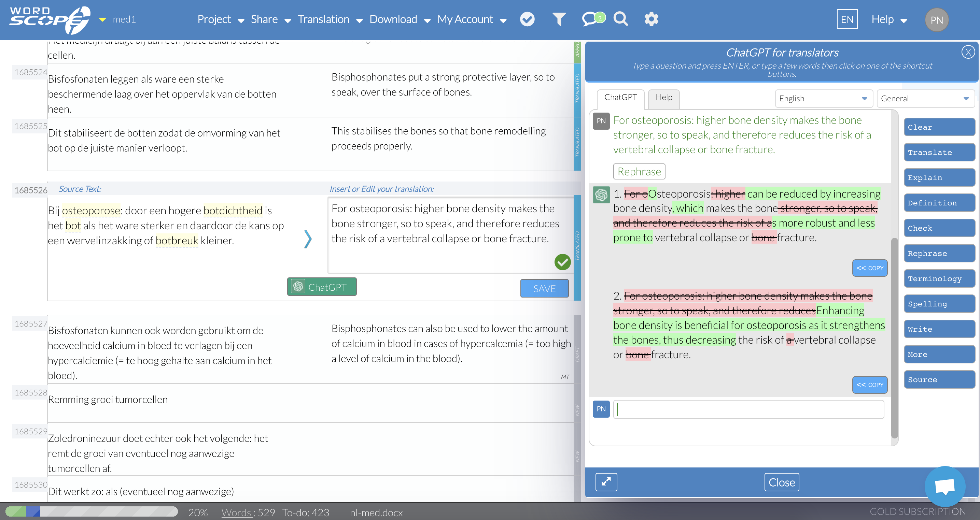The height and width of the screenshot is (520, 980).
Task: Click the SAVE button
Action: tap(544, 289)
